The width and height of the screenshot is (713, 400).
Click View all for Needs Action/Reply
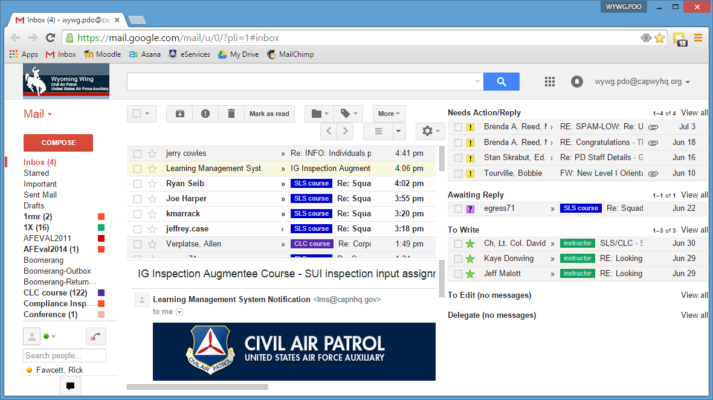[x=694, y=113]
